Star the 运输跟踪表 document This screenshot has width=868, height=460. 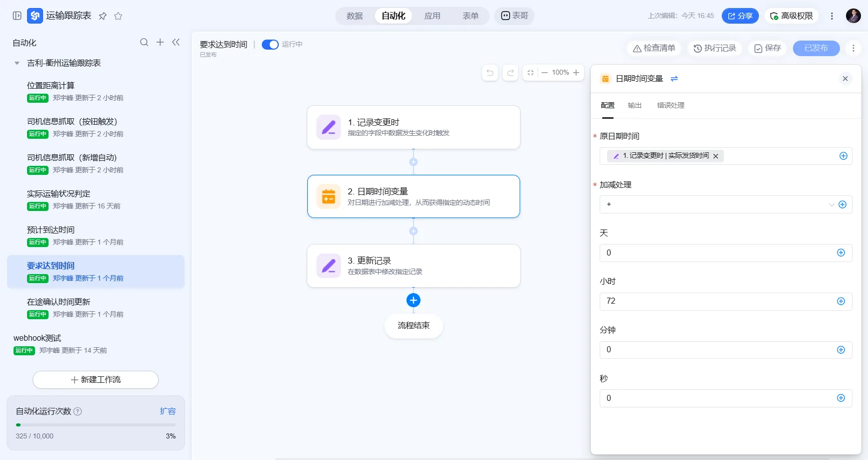[118, 16]
